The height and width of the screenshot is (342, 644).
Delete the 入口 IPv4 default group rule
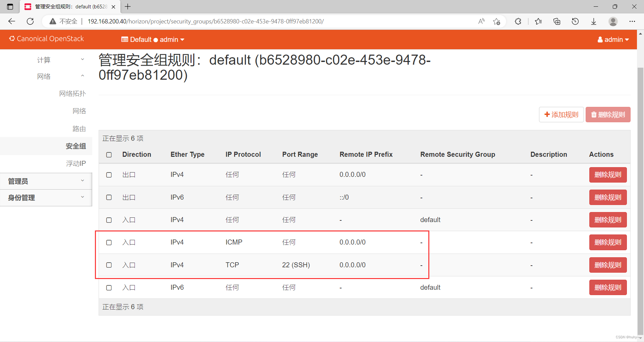coord(608,220)
